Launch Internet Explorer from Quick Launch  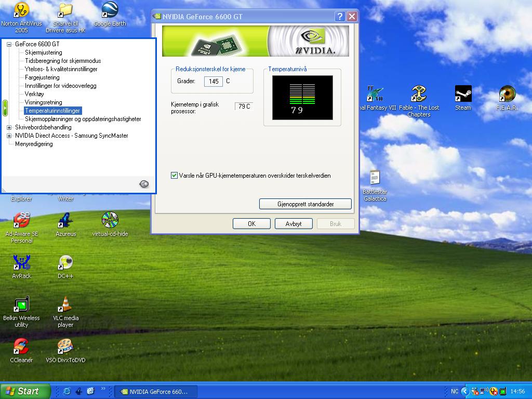67,391
